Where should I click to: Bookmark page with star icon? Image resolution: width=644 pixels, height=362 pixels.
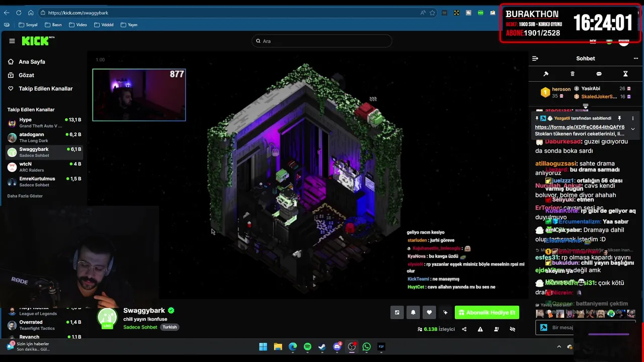[x=432, y=13]
